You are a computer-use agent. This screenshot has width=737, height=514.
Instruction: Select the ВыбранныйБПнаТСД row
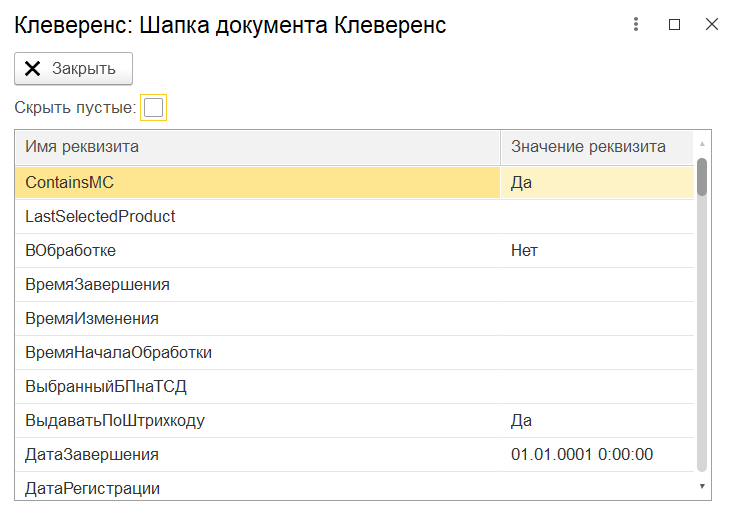(x=354, y=386)
